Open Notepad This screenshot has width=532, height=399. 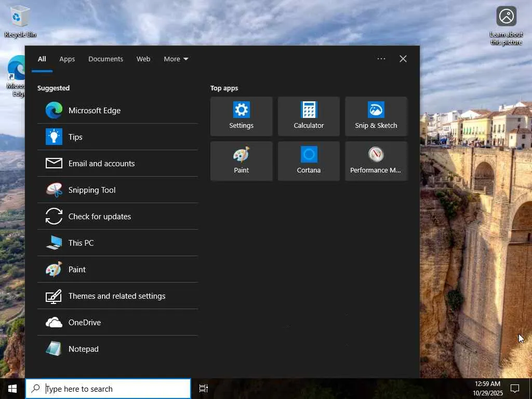pos(117,349)
